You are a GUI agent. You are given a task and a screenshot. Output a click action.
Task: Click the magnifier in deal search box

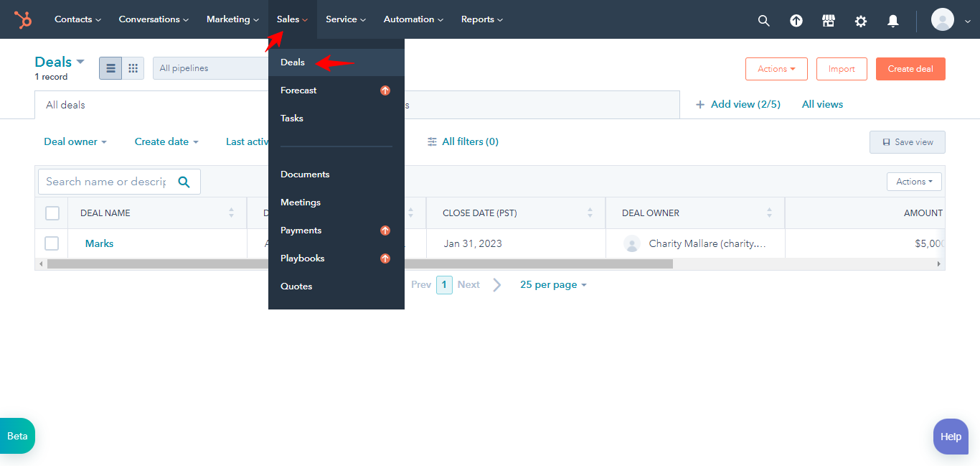click(x=184, y=182)
